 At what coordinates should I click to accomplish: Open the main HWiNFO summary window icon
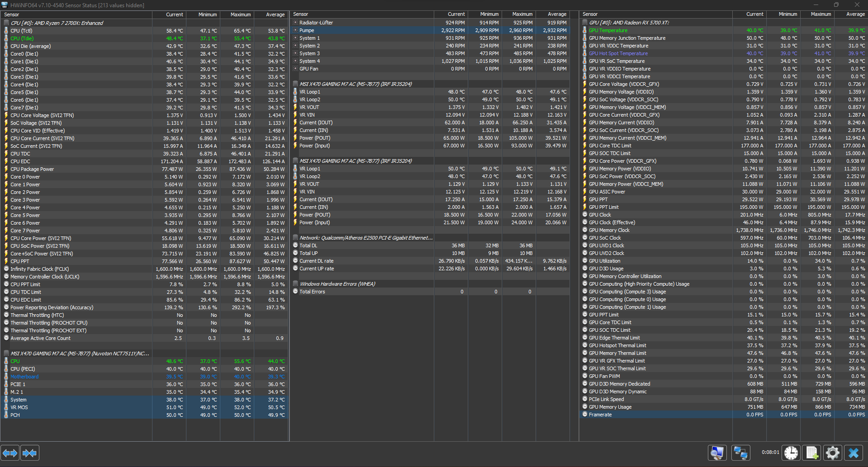[x=717, y=453]
